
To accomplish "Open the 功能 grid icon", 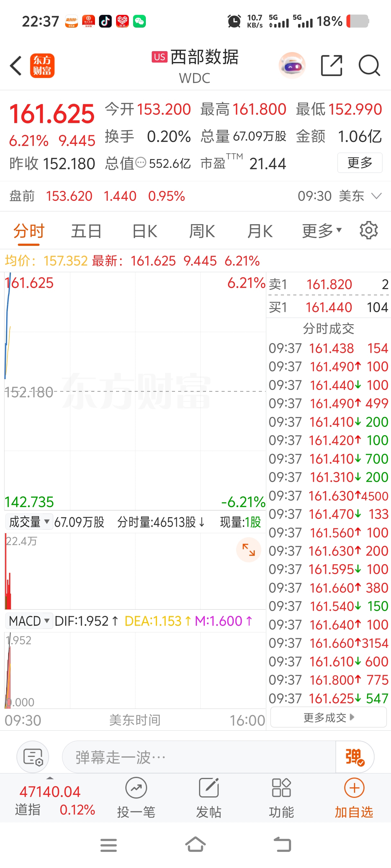I will [281, 788].
